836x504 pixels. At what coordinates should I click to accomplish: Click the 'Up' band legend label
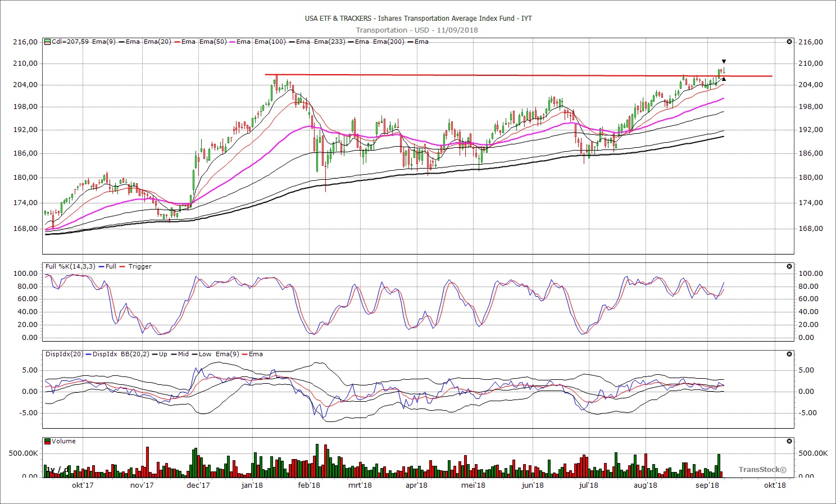(163, 354)
